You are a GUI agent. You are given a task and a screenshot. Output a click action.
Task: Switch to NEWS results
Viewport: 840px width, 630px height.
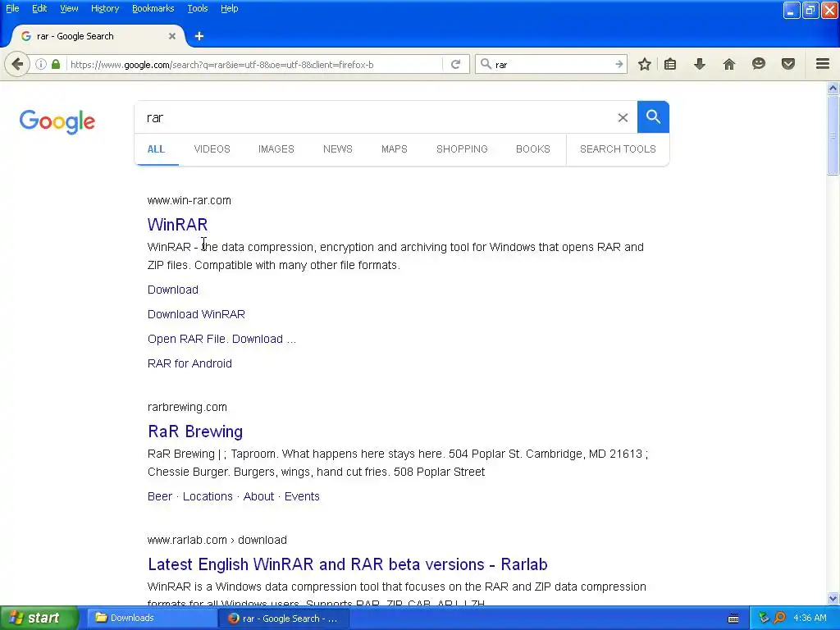click(337, 149)
